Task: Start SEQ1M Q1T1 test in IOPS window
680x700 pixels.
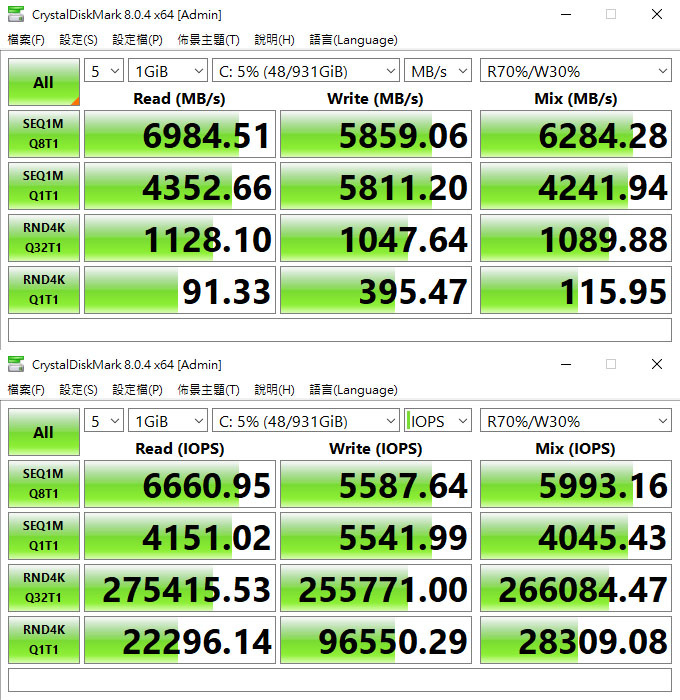Action: point(44,536)
